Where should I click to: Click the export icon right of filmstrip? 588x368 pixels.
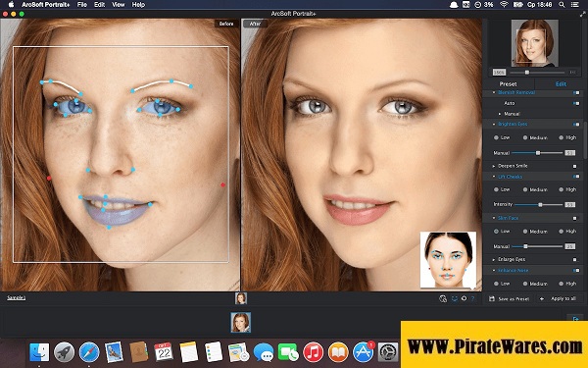576,319
